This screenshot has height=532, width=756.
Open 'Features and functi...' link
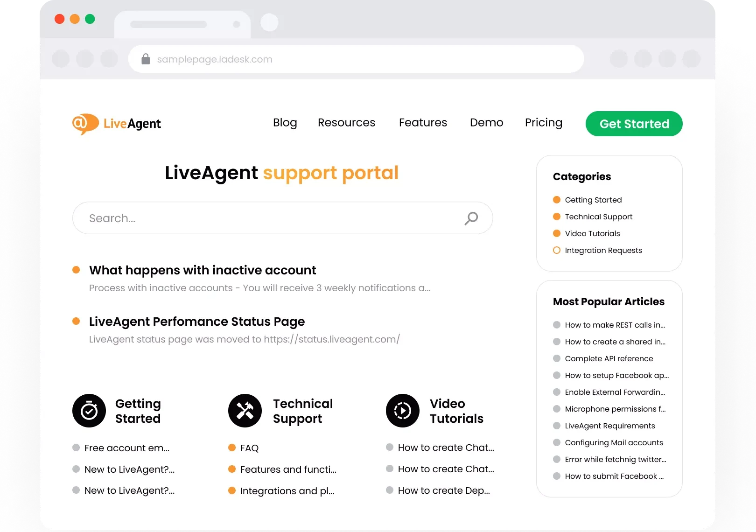point(288,469)
